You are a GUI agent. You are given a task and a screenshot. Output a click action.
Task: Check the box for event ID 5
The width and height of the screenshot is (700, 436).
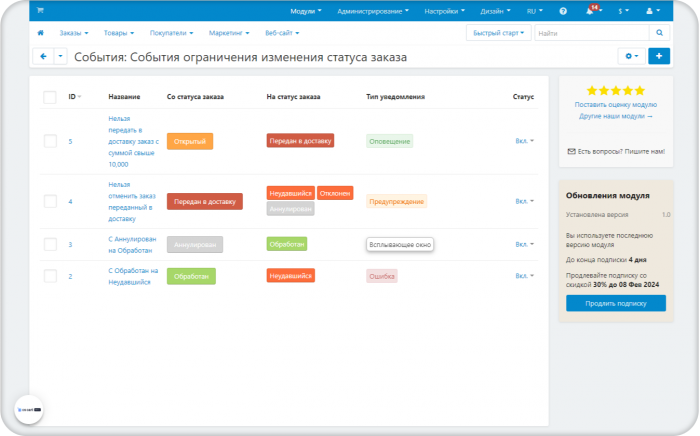point(50,141)
